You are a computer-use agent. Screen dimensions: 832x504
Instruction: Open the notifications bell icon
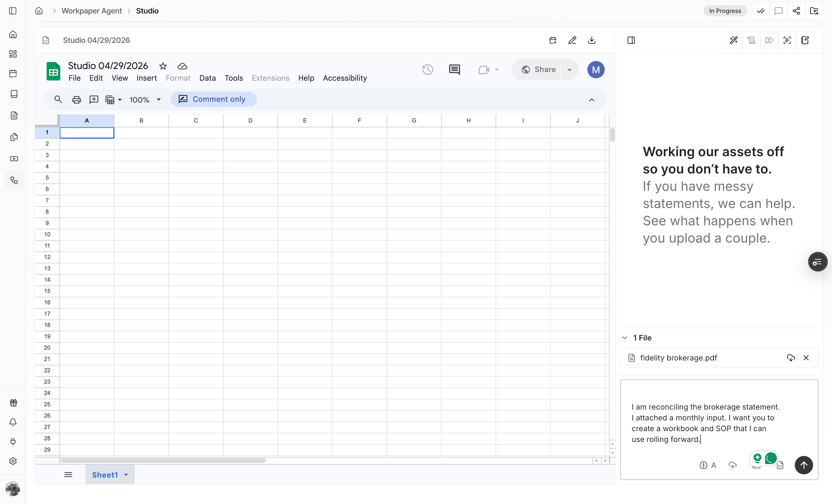(13, 422)
